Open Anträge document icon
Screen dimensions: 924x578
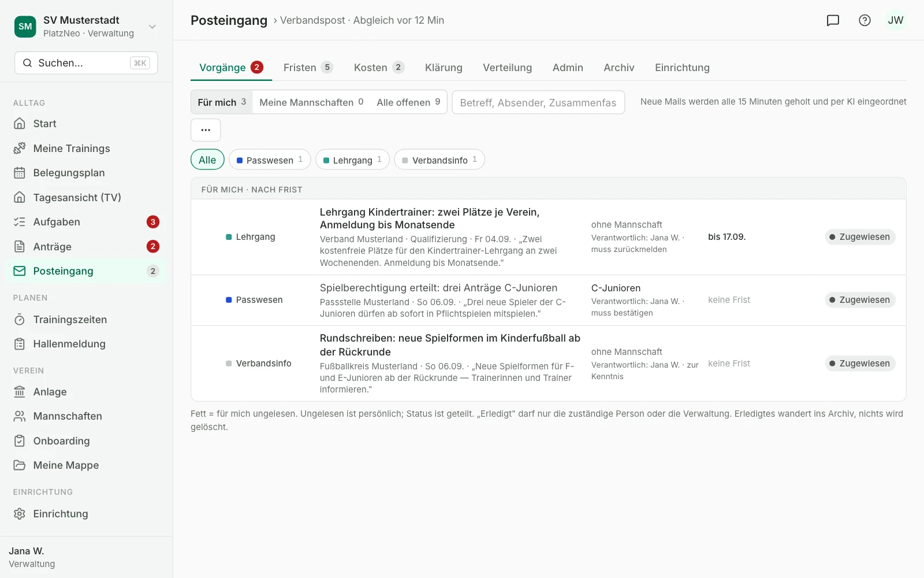point(20,247)
